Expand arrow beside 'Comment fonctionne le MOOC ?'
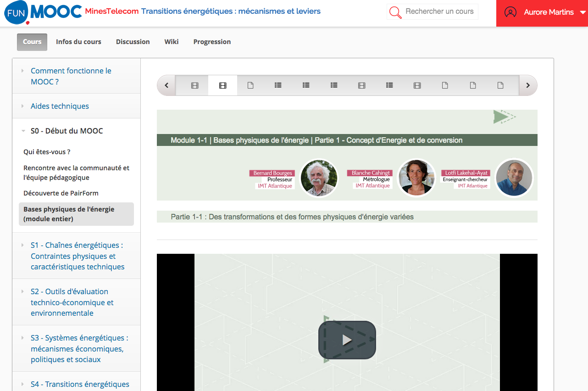 tap(22, 71)
